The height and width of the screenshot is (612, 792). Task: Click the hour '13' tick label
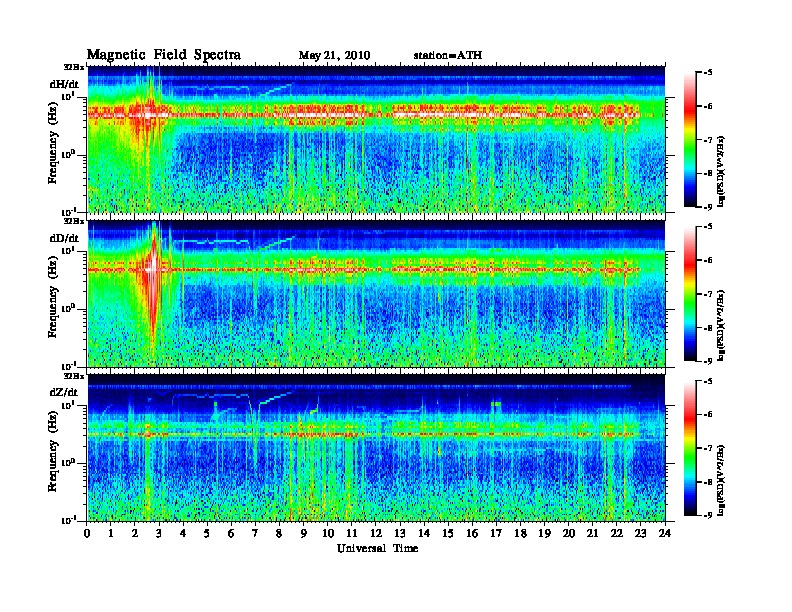click(400, 533)
